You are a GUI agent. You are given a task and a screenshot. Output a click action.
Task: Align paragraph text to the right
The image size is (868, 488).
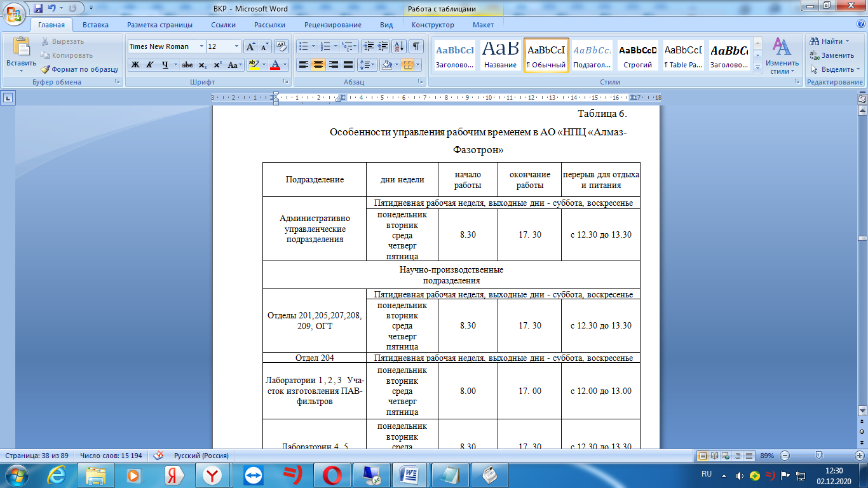(x=333, y=65)
